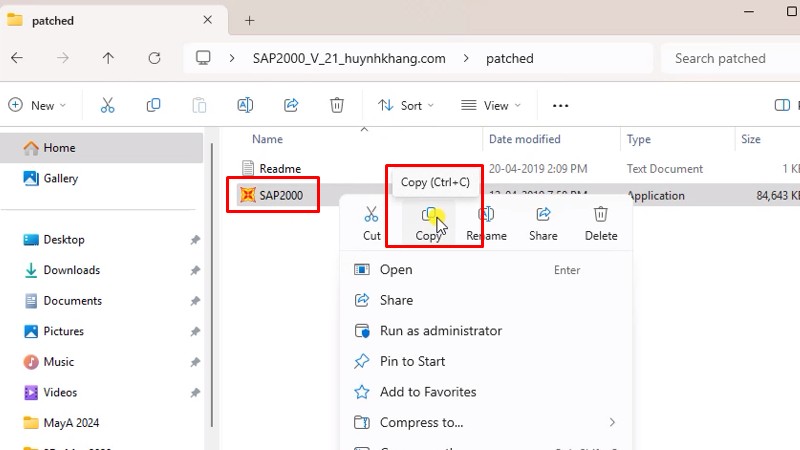Choose Add to Favorites
The image size is (800, 450).
coord(486,392)
